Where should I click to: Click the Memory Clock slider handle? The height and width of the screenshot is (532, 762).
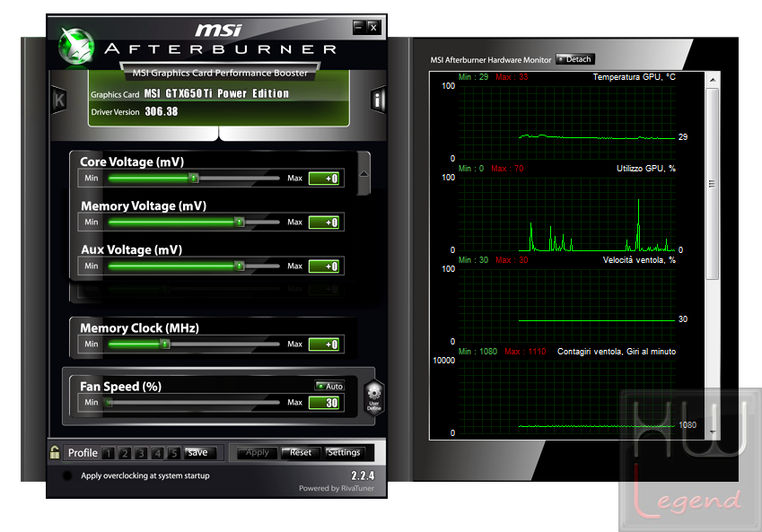tap(165, 344)
